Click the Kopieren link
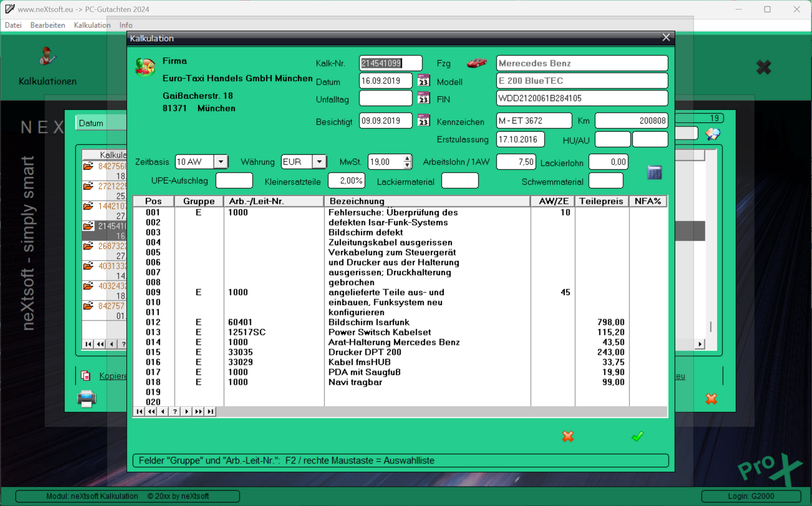This screenshot has width=812, height=506. (x=112, y=376)
